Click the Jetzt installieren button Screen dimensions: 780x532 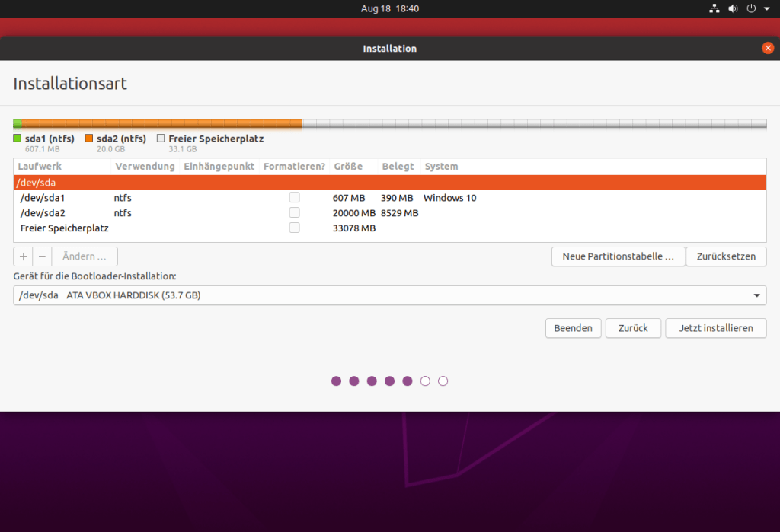[716, 328]
